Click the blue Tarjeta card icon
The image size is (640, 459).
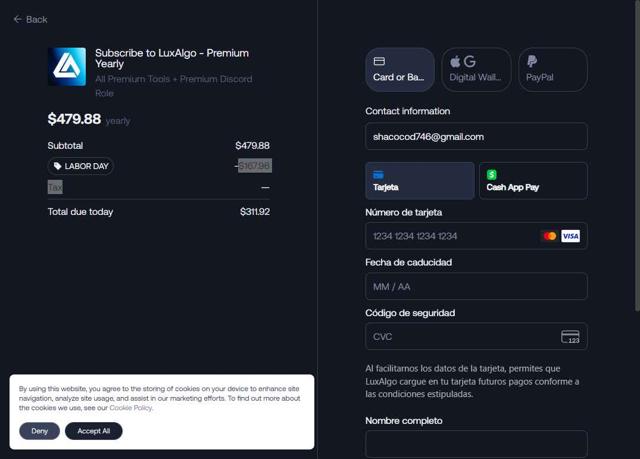[x=378, y=175]
